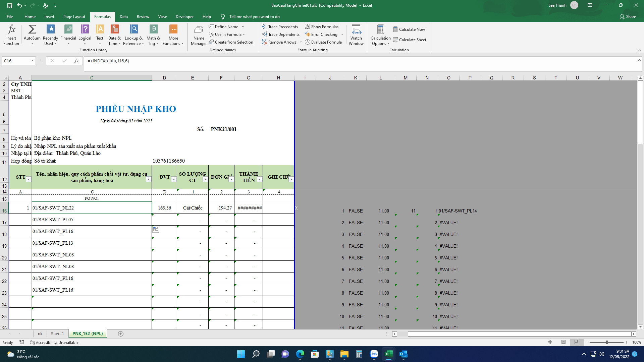Switch to the Developer tab
This screenshot has width=644, height=362.
tap(184, 16)
